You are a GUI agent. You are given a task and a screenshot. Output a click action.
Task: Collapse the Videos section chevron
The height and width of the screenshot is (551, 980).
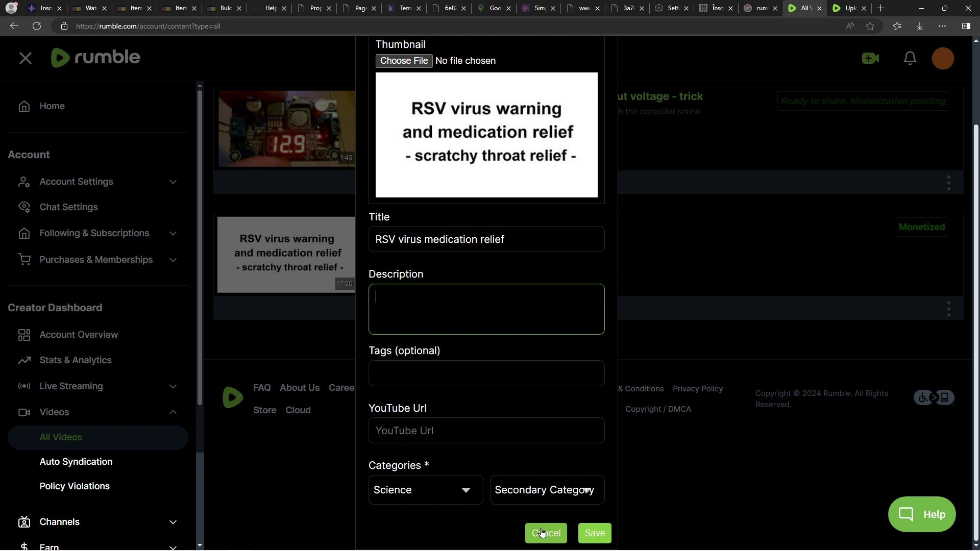(x=173, y=412)
